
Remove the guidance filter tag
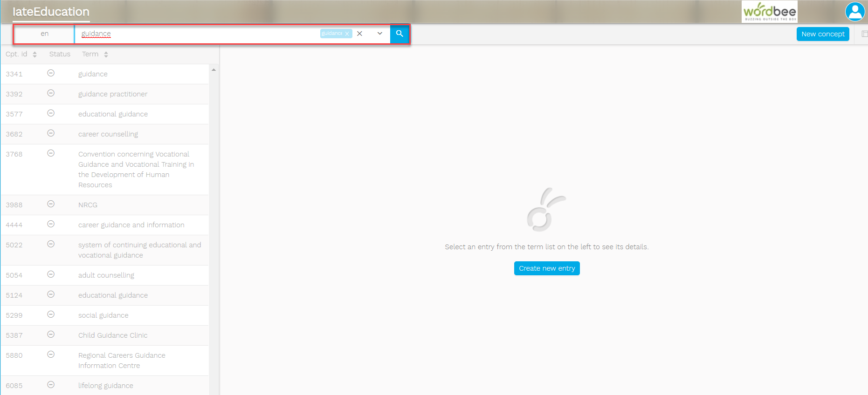(x=347, y=34)
